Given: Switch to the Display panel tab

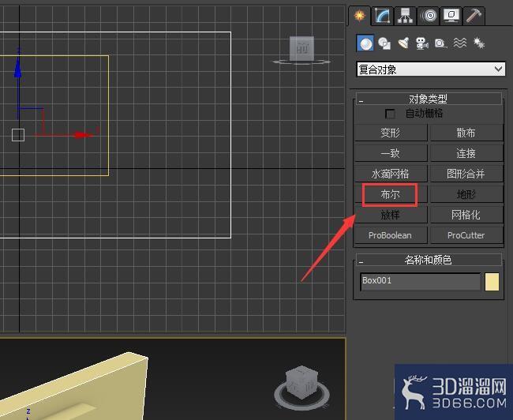Looking at the screenshot, I should [x=451, y=15].
